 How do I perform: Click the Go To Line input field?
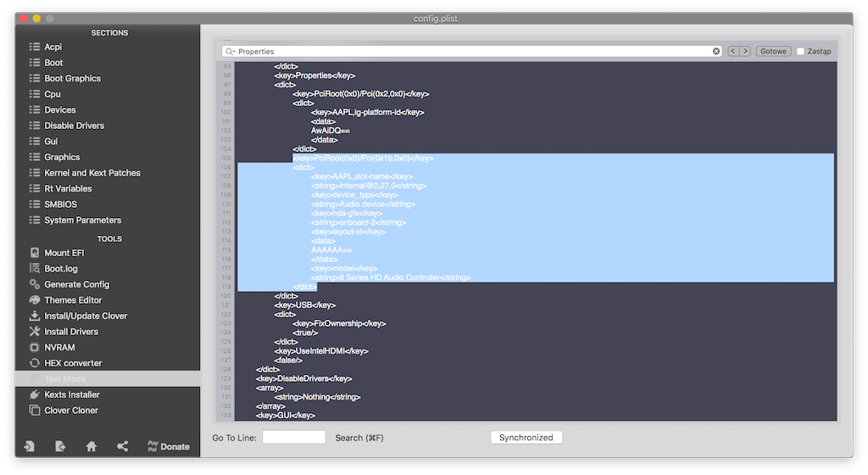294,438
